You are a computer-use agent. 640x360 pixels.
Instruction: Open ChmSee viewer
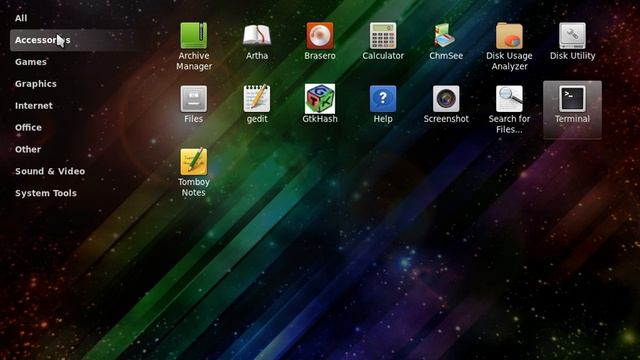pyautogui.click(x=446, y=41)
